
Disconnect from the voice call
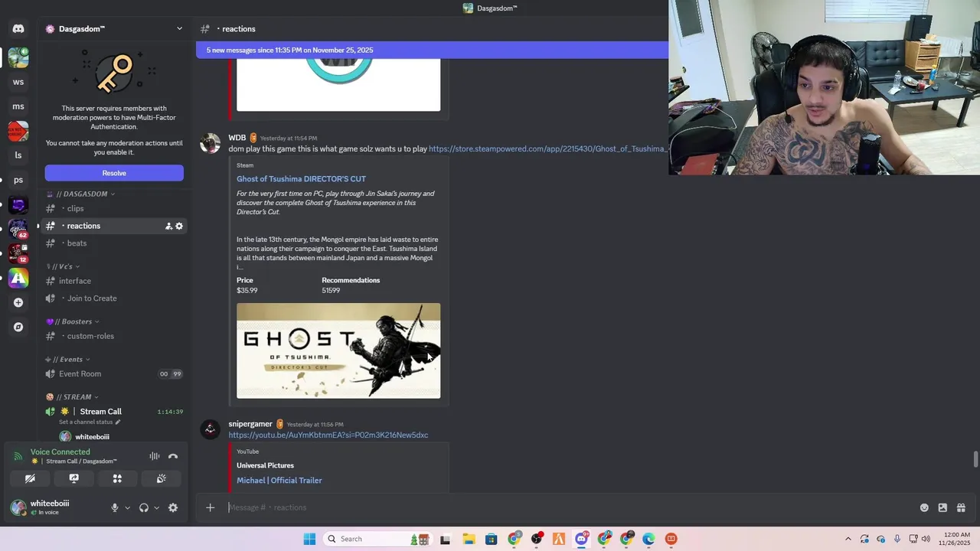tap(173, 456)
